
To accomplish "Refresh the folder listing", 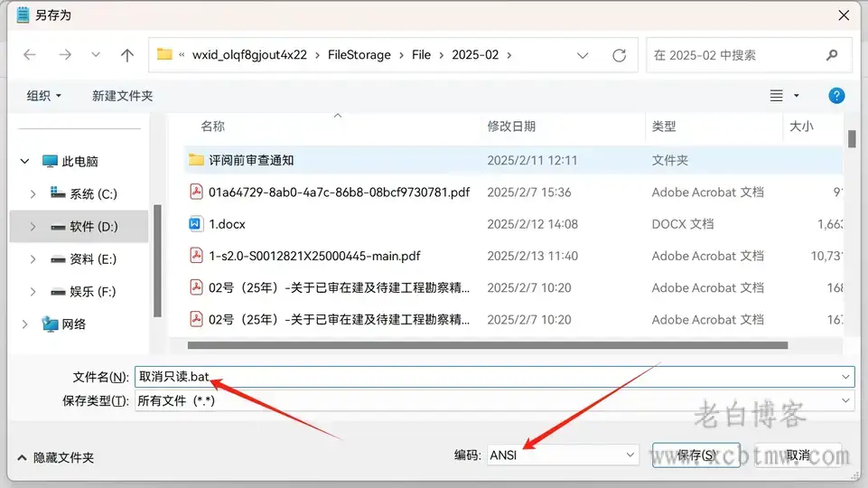I will 619,55.
